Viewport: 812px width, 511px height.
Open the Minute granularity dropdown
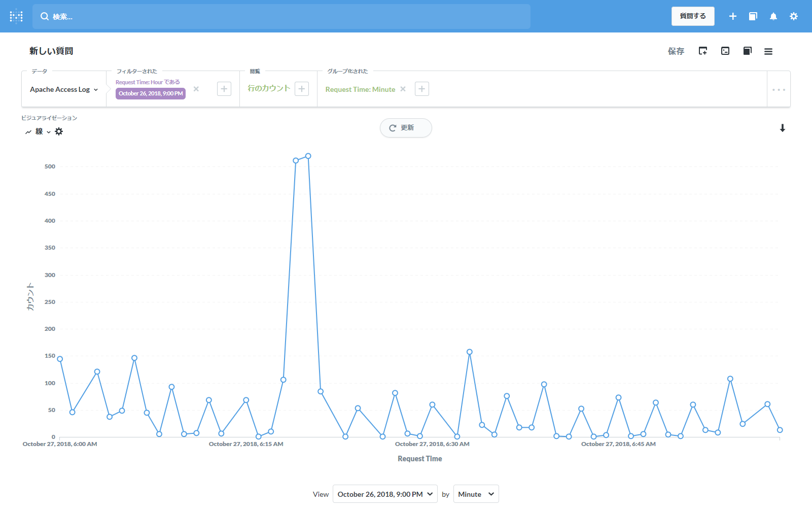[x=476, y=494]
